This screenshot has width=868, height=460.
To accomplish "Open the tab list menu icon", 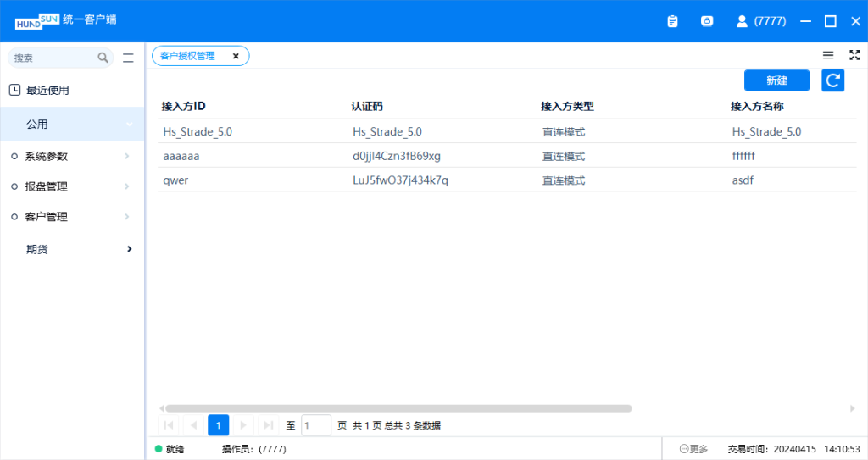I will [x=828, y=55].
